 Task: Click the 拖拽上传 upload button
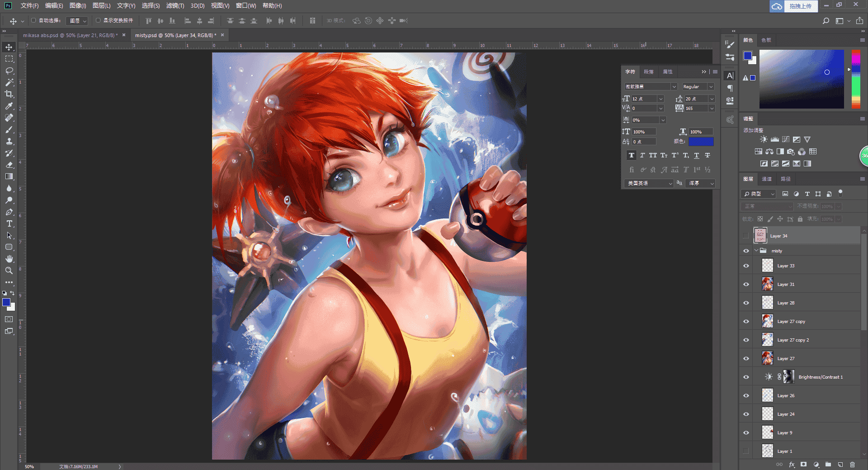pos(800,6)
